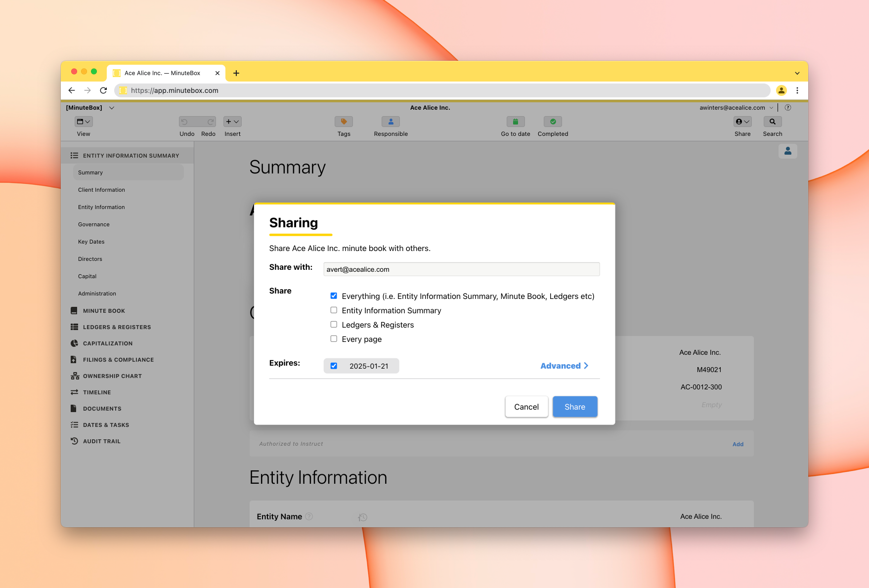Click the user panel icon near Summary
This screenshot has height=588, width=869.
point(788,151)
